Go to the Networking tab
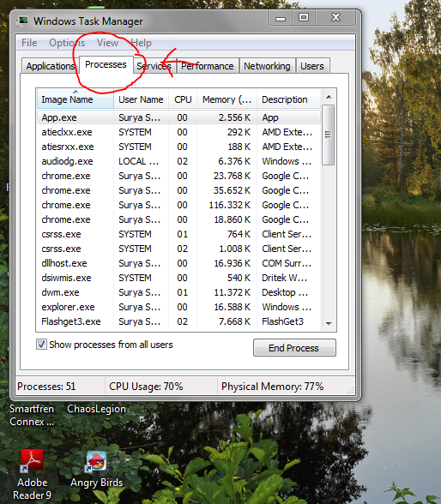Viewport: 441px width, 504px height. tap(267, 66)
